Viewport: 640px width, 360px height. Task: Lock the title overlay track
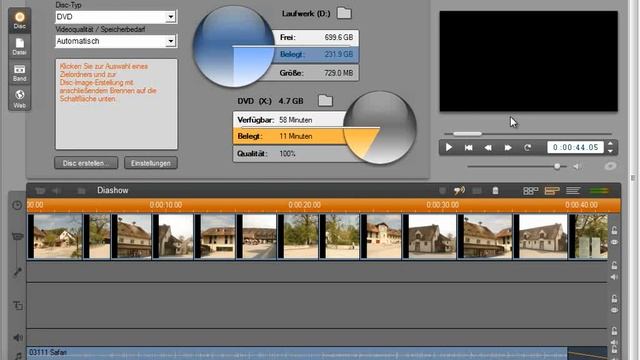614,299
